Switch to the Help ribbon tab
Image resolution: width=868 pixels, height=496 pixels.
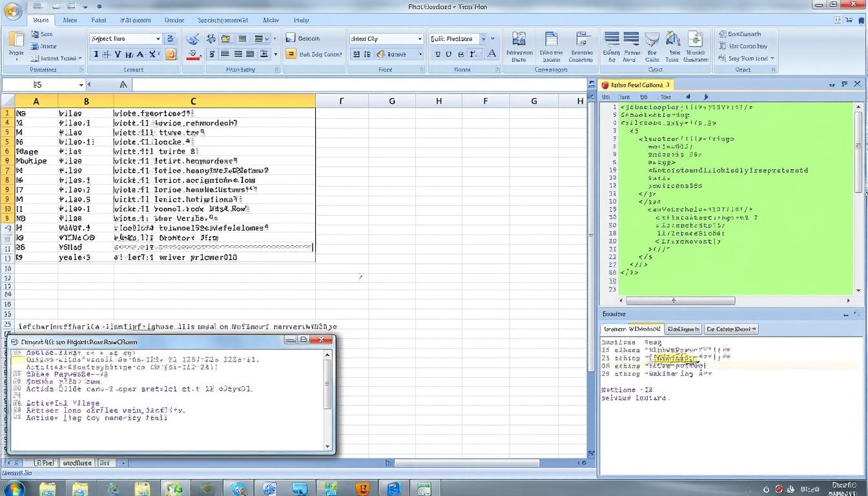301,20
